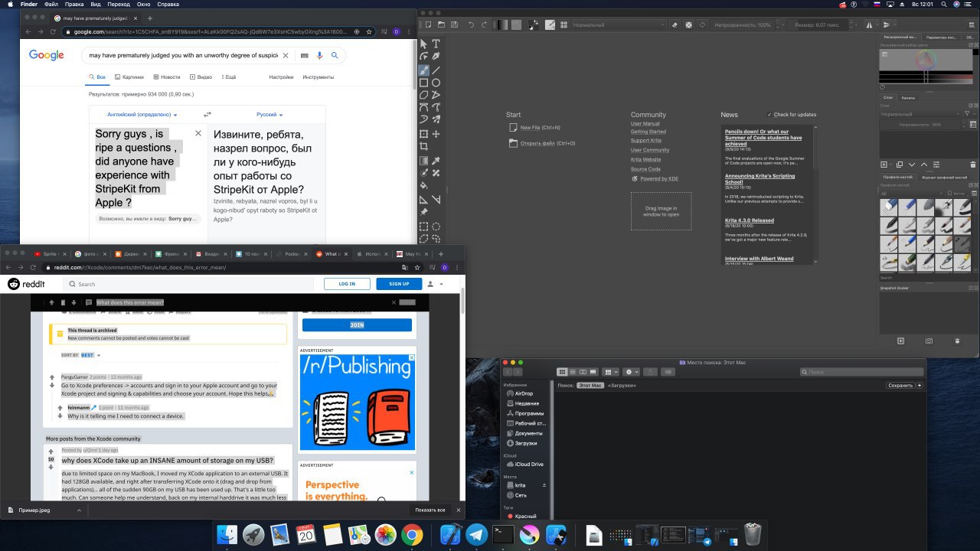
Task: Click Открыть файл link in Krita
Action: point(537,143)
